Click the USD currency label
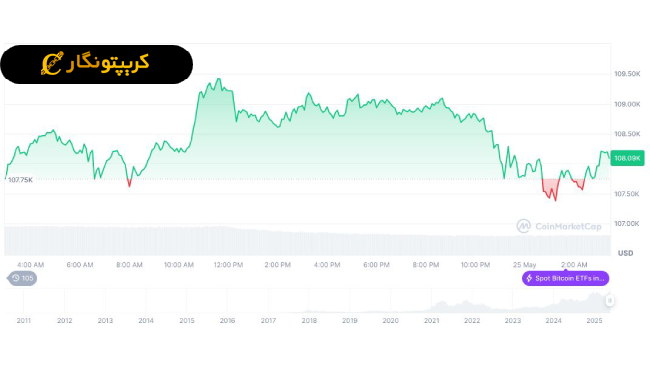 pyautogui.click(x=626, y=253)
